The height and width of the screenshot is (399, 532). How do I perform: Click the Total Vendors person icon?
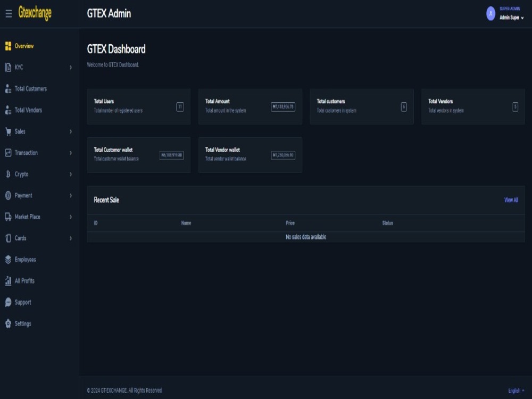click(x=8, y=110)
